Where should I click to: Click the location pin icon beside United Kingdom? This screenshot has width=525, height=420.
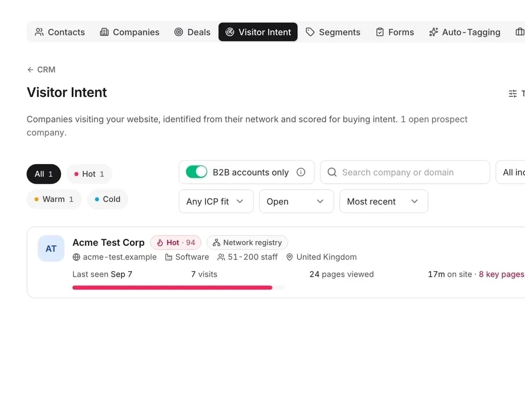coord(290,257)
